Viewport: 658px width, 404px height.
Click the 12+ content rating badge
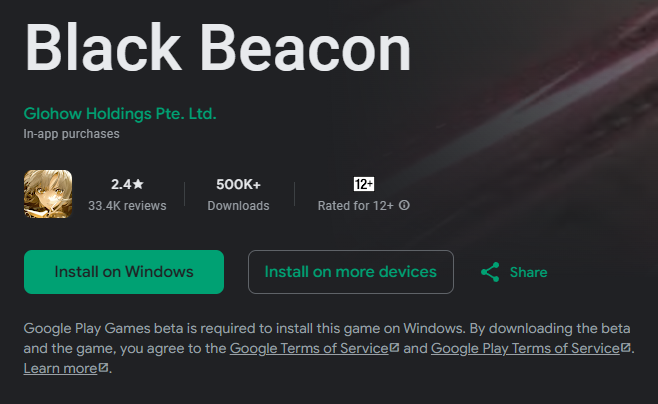pyautogui.click(x=364, y=184)
